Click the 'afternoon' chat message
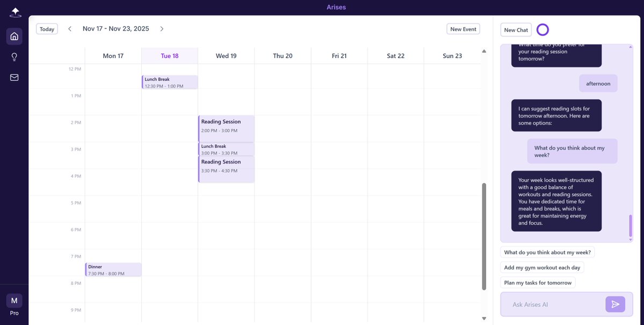This screenshot has width=644, height=325. 598,84
